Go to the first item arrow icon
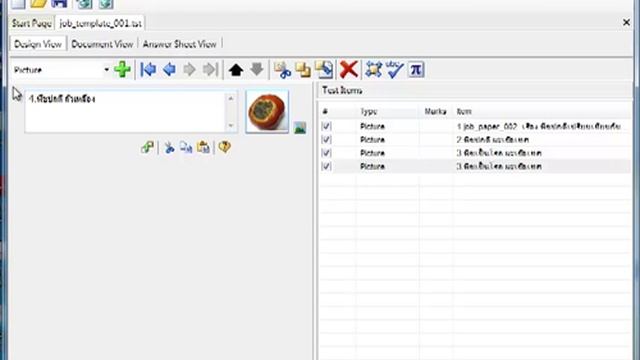This screenshot has width=640, height=360. point(148,70)
